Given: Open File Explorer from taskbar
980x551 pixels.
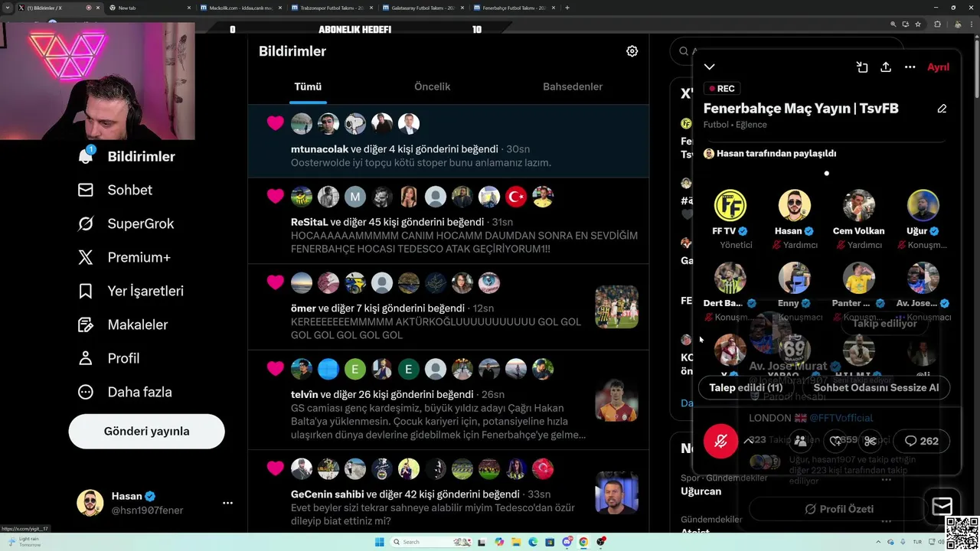Looking at the screenshot, I should [516, 542].
